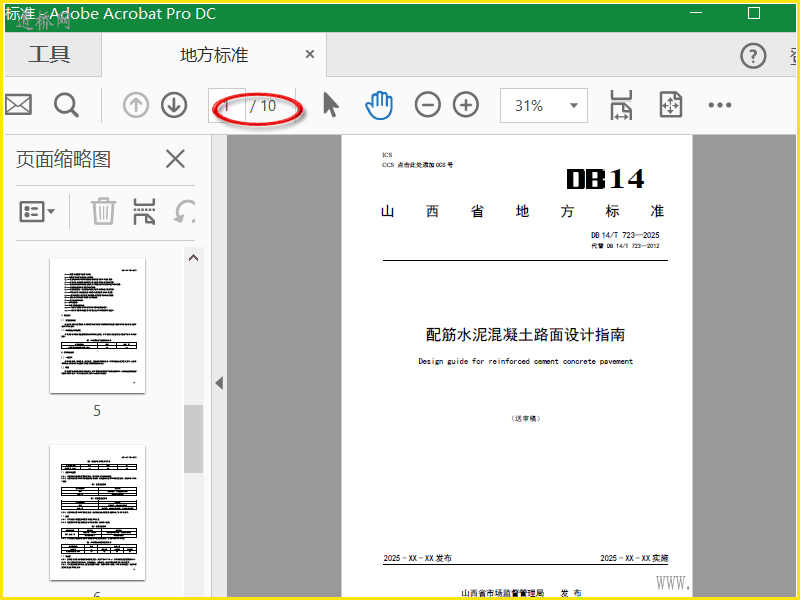Screen dimensions: 800x600
Task: Send file by email envelope icon
Action: tap(18, 105)
